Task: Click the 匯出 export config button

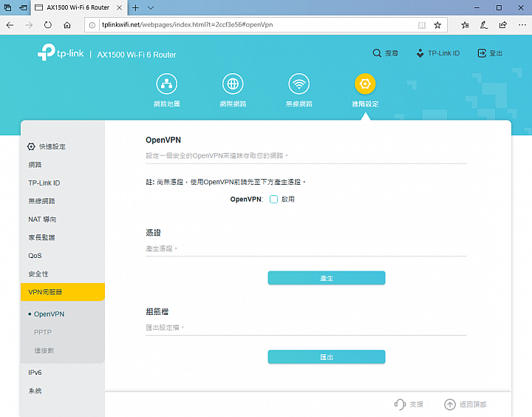Action: (x=327, y=357)
